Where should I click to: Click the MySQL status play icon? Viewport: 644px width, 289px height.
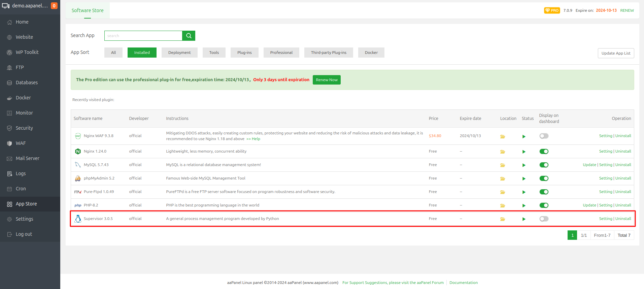tap(524, 165)
